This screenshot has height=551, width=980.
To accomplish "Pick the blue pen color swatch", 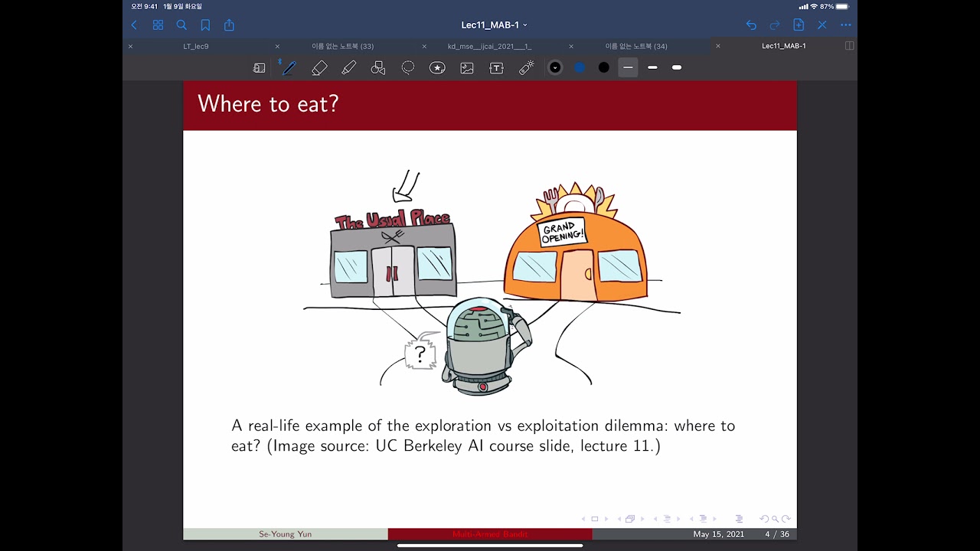I will click(580, 67).
